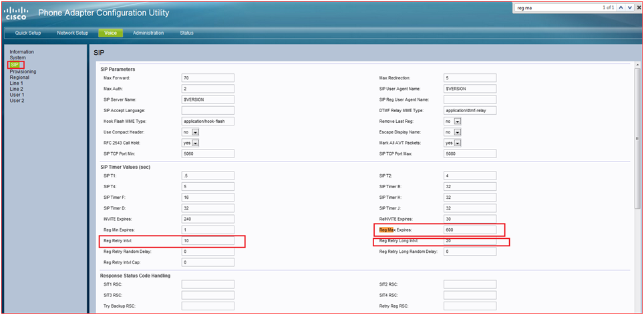The width and height of the screenshot is (644, 315).
Task: Open Line 1 settings in sidebar
Action: click(17, 83)
